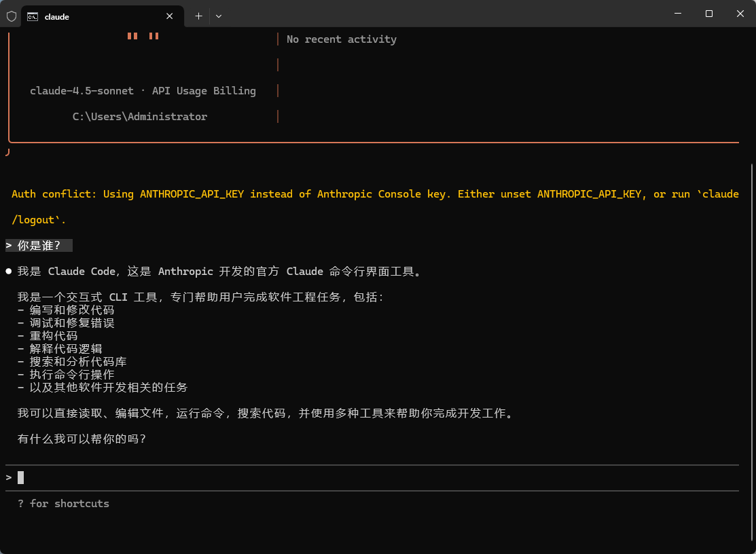Click ANTHROPIC_API_KEY in the warning text
This screenshot has height=554, width=756.
pyautogui.click(x=192, y=193)
